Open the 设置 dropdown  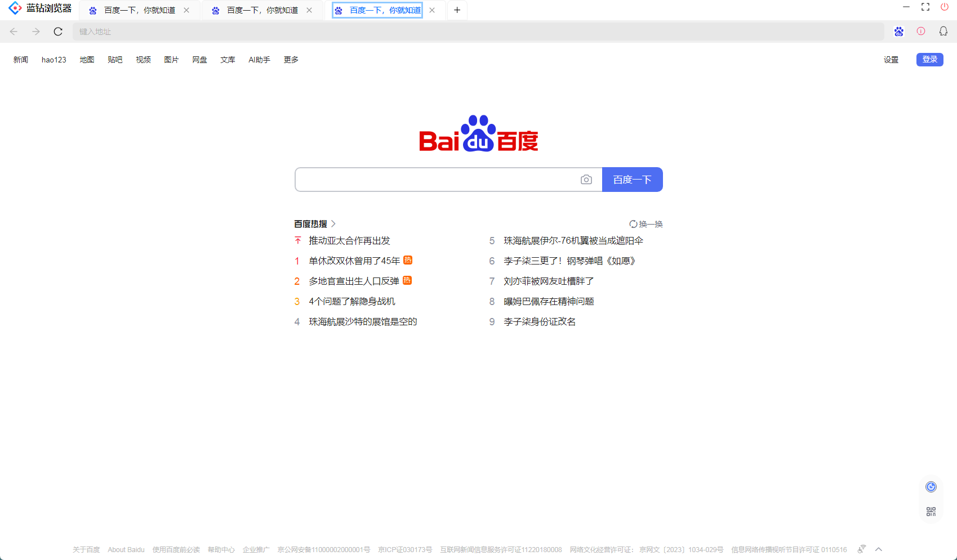pos(891,60)
